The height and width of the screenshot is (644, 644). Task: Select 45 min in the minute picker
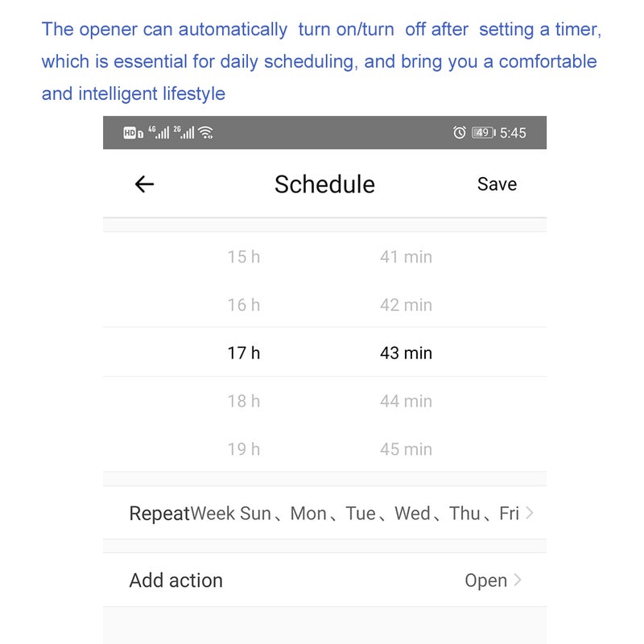click(x=406, y=449)
